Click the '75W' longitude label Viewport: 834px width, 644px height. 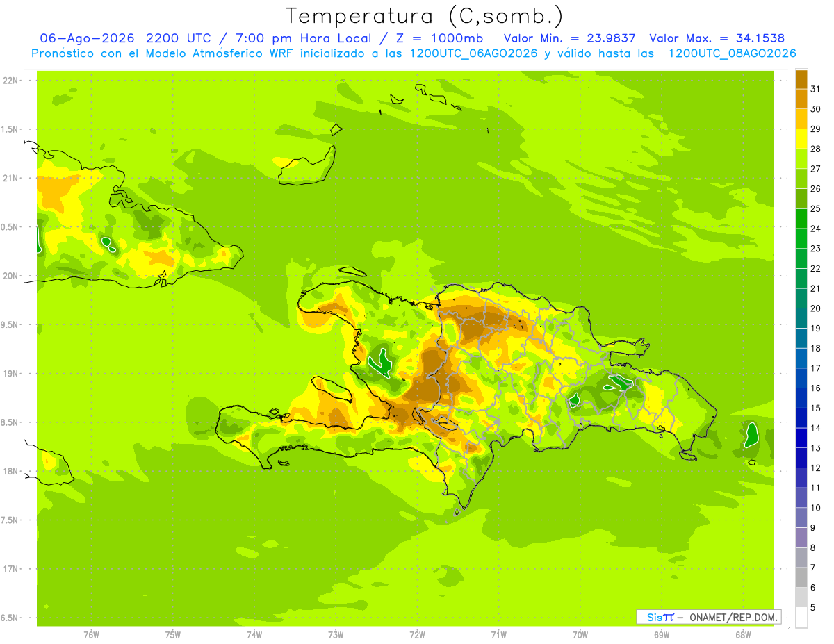click(x=173, y=635)
